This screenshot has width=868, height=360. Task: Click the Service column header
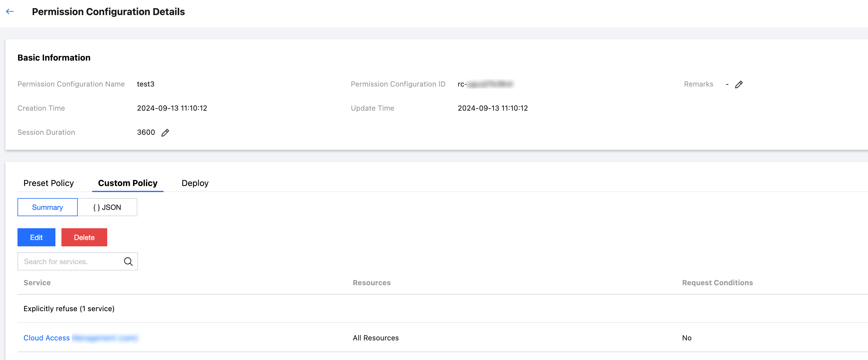click(37, 283)
